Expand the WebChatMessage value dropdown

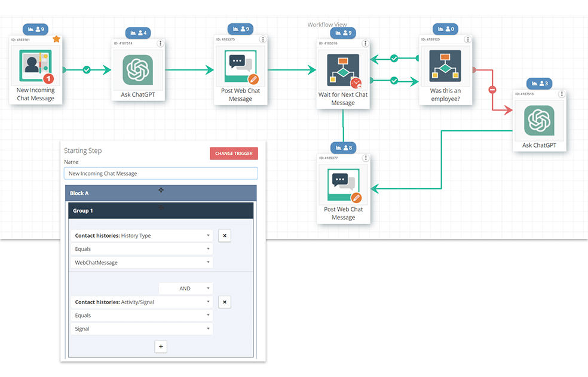click(x=142, y=262)
